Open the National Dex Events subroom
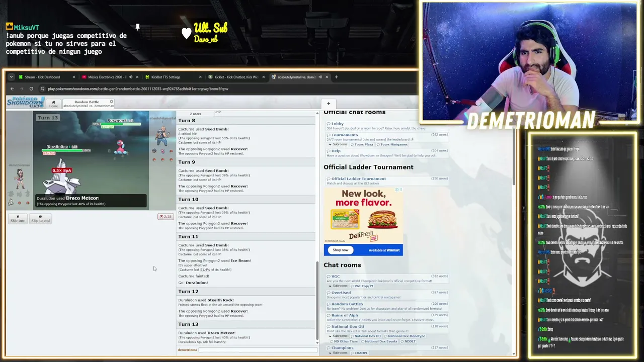This screenshot has width=644, height=362. [x=380, y=341]
